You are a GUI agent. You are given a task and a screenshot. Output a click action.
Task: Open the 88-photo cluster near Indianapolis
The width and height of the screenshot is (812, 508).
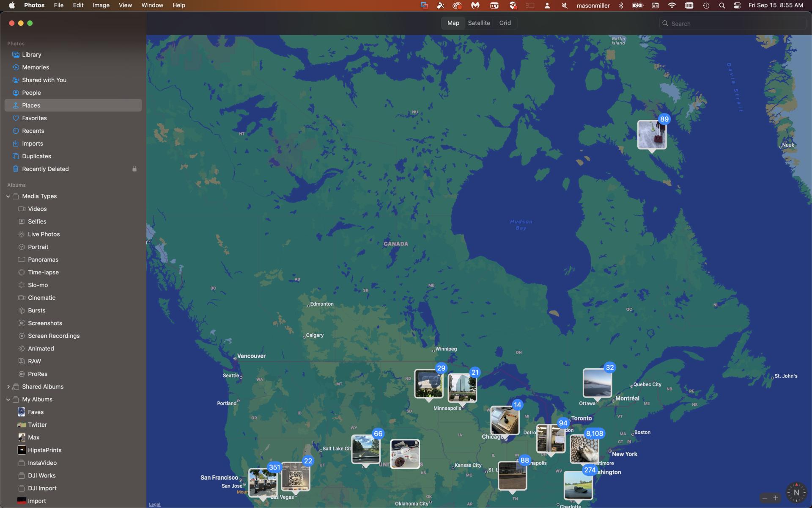click(513, 476)
